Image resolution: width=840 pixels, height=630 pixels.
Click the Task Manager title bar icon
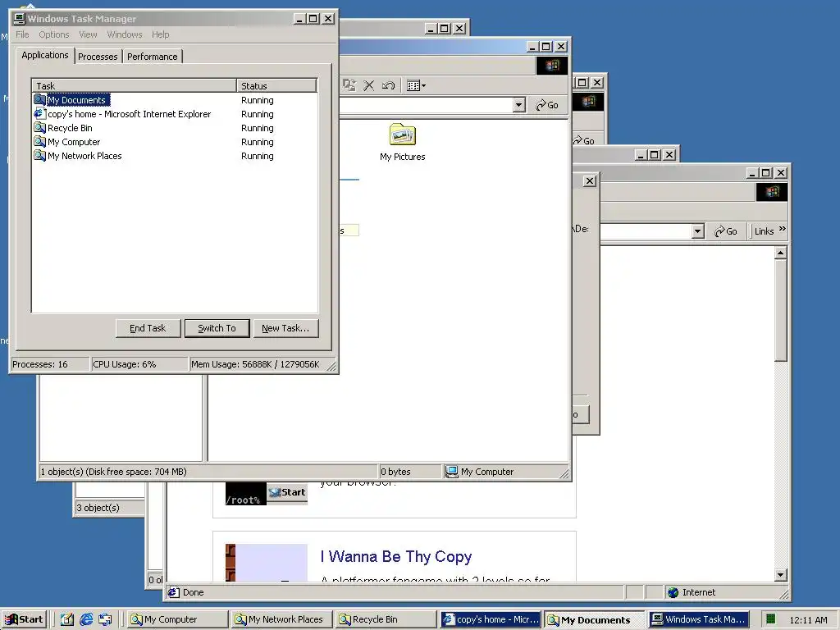pos(20,19)
